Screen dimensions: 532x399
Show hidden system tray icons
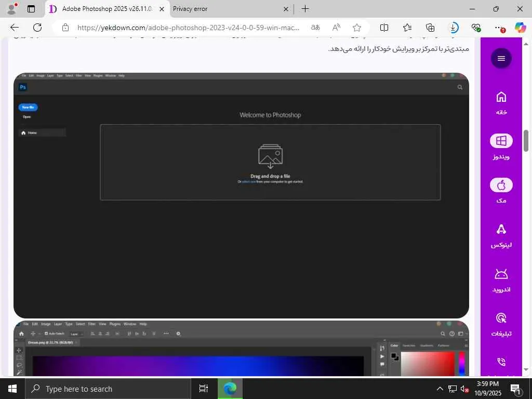(x=440, y=389)
